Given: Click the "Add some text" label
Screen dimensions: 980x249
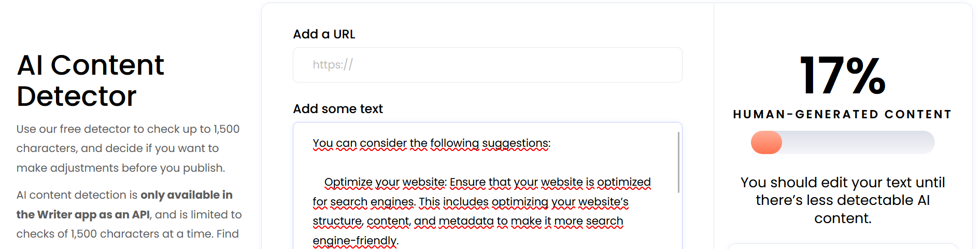Looking at the screenshot, I should pos(338,109).
